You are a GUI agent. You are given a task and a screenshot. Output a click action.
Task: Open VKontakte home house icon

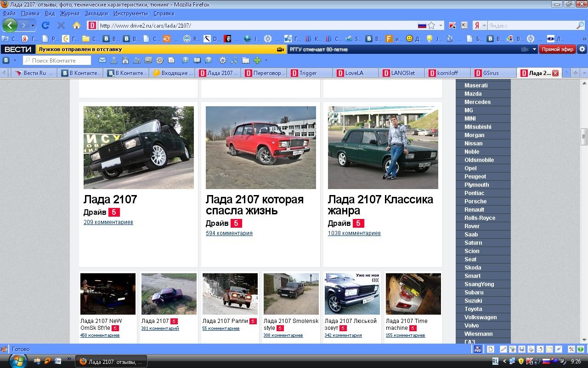(x=125, y=60)
